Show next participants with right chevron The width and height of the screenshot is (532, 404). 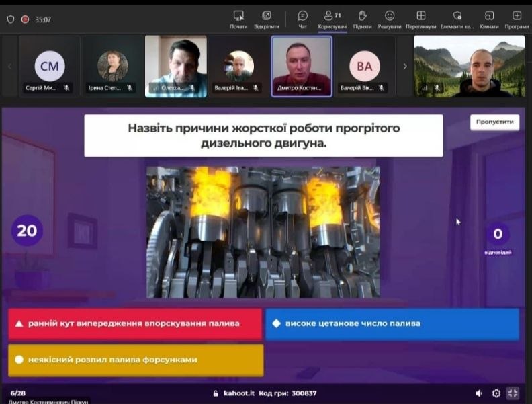tap(404, 66)
